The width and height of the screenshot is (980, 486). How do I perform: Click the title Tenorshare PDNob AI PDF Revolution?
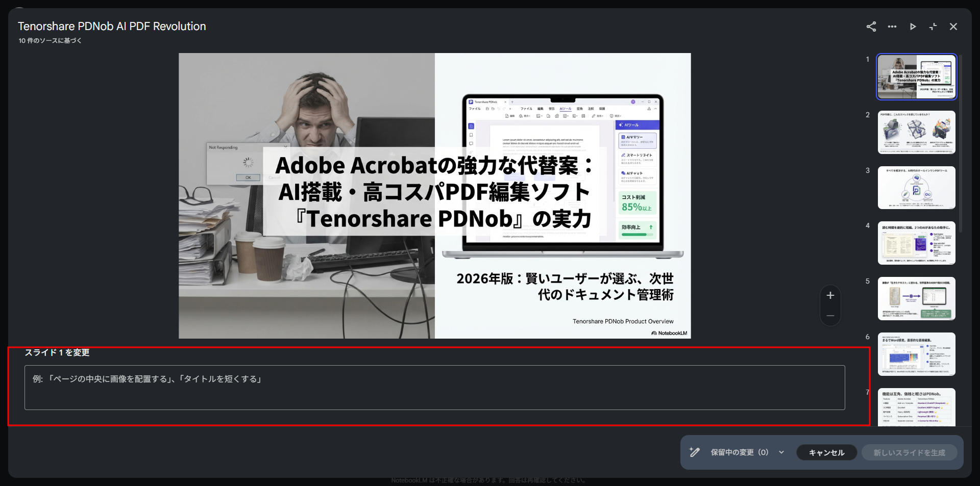coord(112,25)
